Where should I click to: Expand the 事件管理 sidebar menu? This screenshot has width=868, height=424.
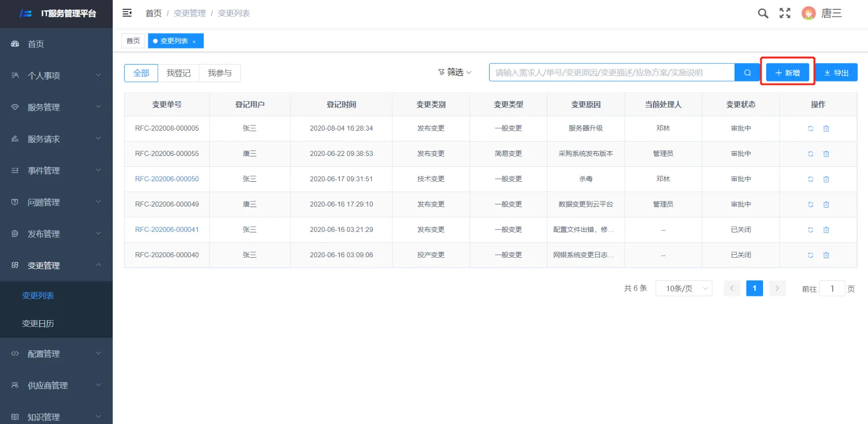(x=56, y=170)
